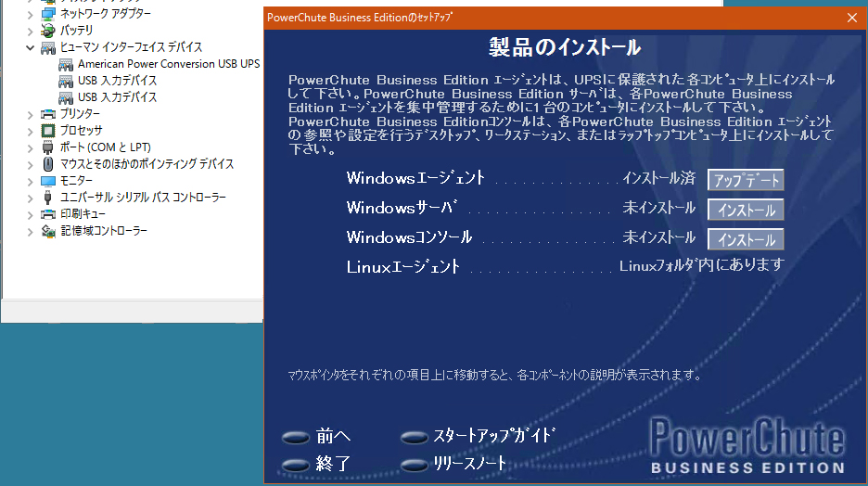
Task: Click the oval bullet beside 前へ
Action: click(x=296, y=438)
